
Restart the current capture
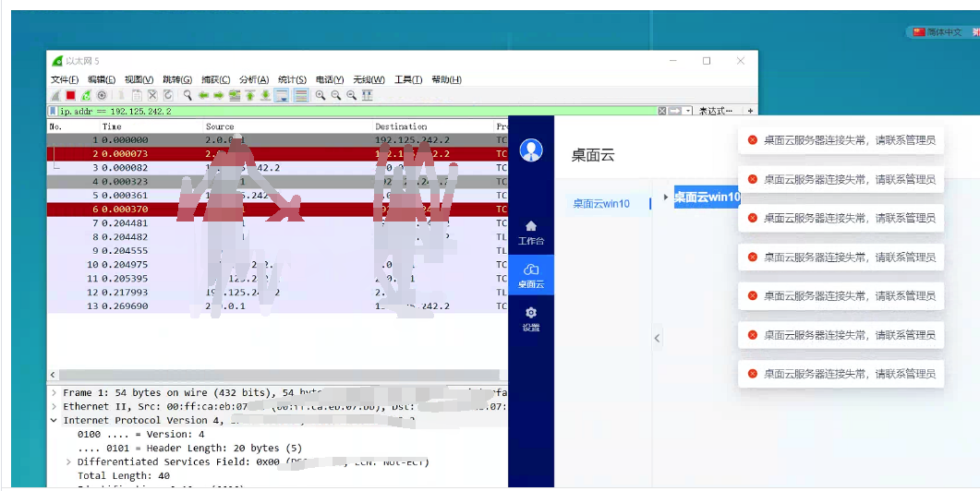click(x=86, y=96)
